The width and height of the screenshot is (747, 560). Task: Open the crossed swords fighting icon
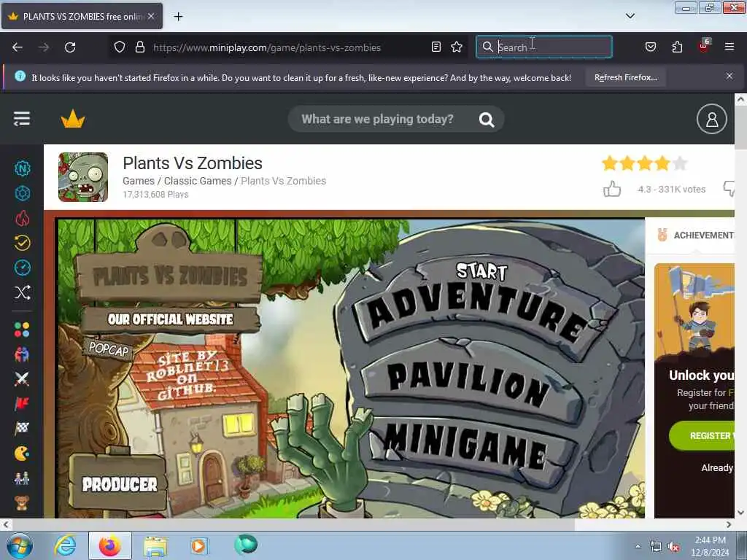[x=22, y=379]
